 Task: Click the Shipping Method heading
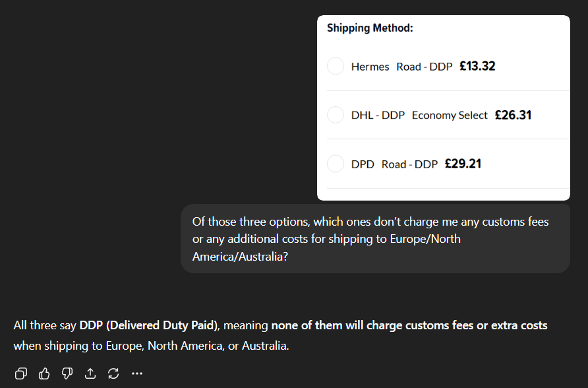click(x=370, y=28)
